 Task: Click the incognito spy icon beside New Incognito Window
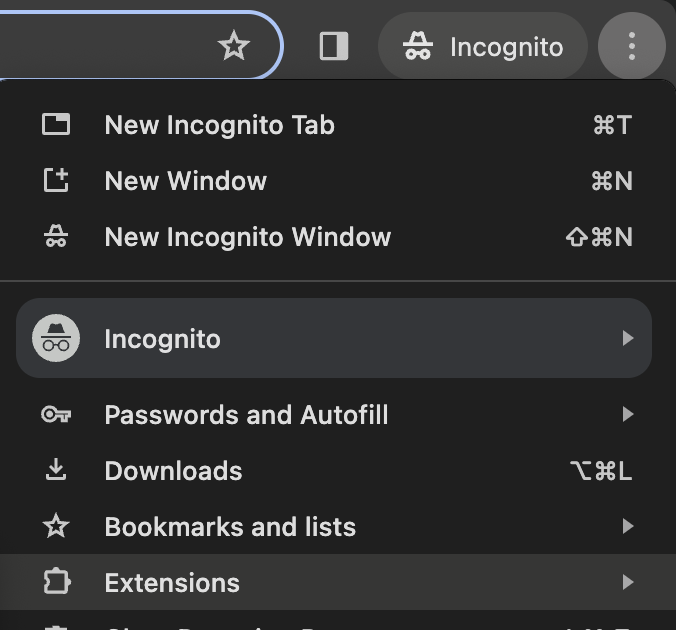coord(56,237)
